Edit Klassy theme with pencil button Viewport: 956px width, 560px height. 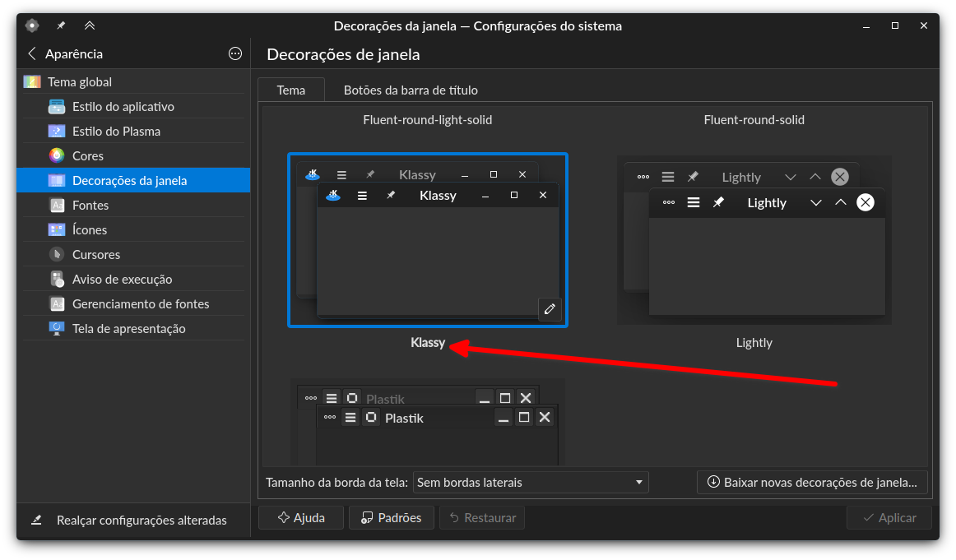(550, 309)
